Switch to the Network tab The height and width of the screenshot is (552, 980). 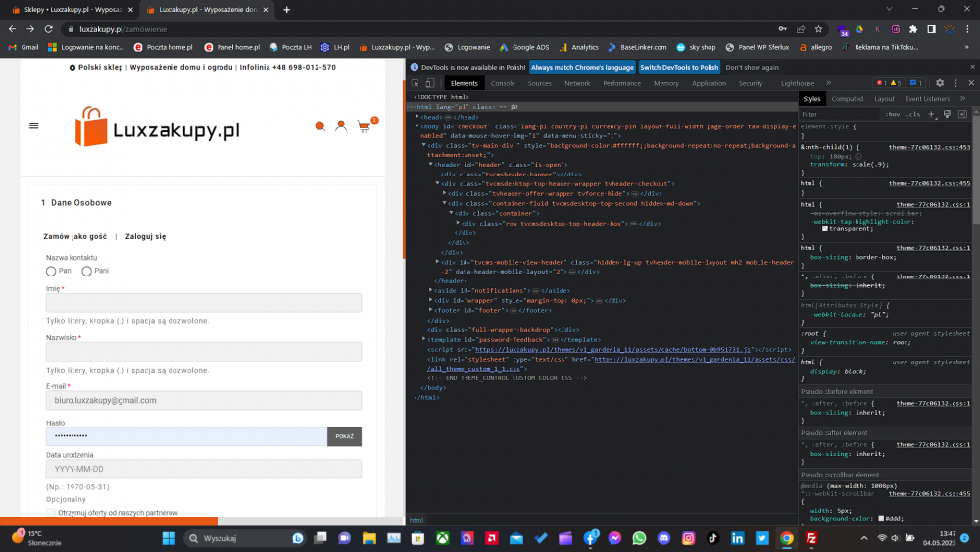pos(577,83)
